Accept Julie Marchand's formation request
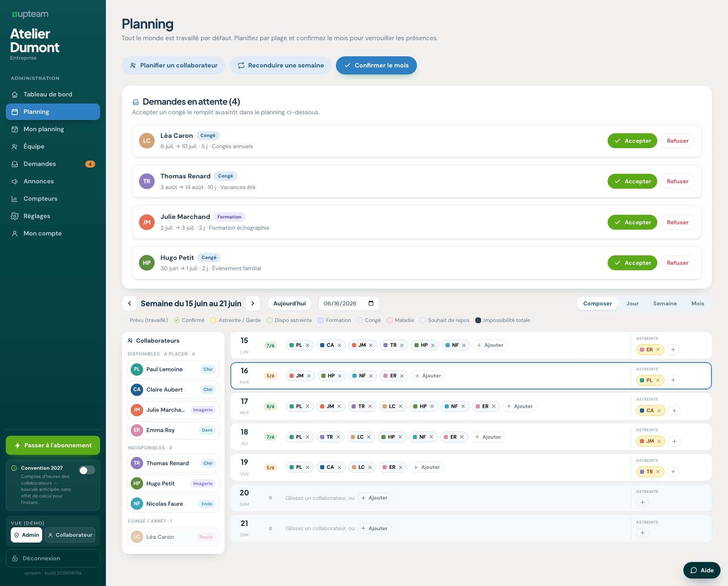728x586 pixels. (x=632, y=222)
